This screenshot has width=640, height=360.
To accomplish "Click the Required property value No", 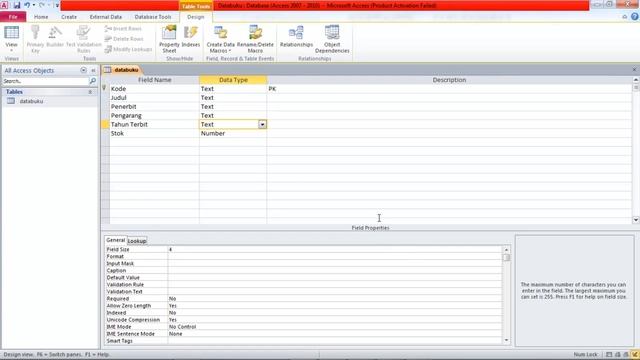I will point(335,299).
